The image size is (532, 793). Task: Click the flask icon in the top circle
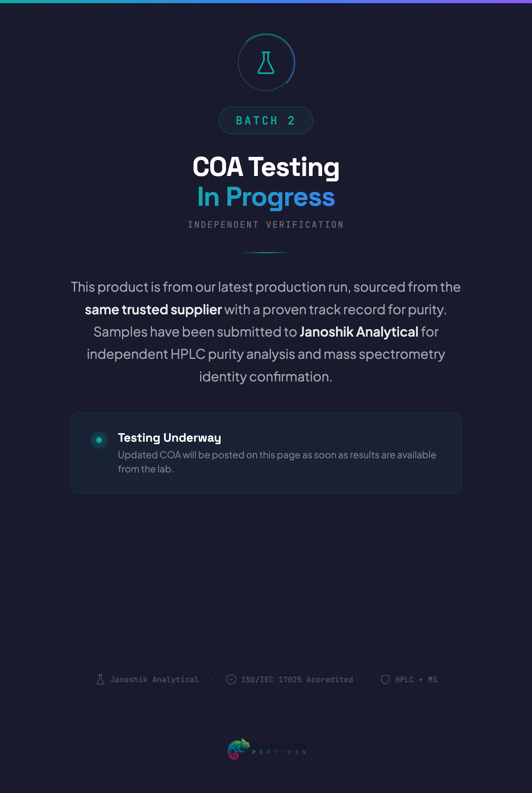266,63
